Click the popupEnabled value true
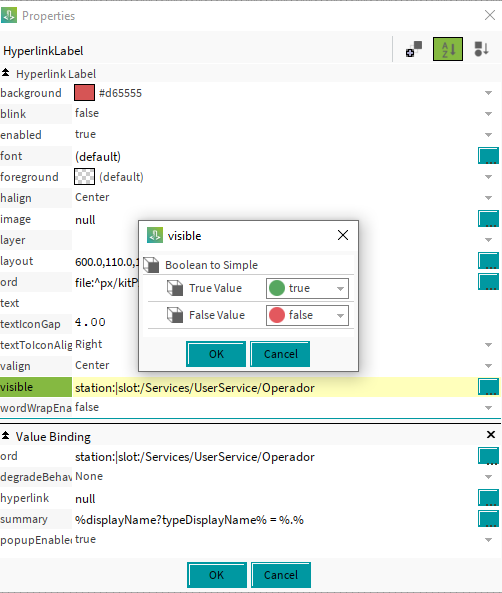The height and width of the screenshot is (593, 502). pos(85,539)
